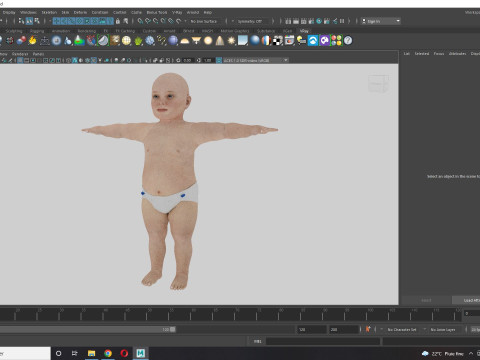The width and height of the screenshot is (480, 360).
Task: Click the multicolor striped sphere shelf icon
Action: coord(266,41)
